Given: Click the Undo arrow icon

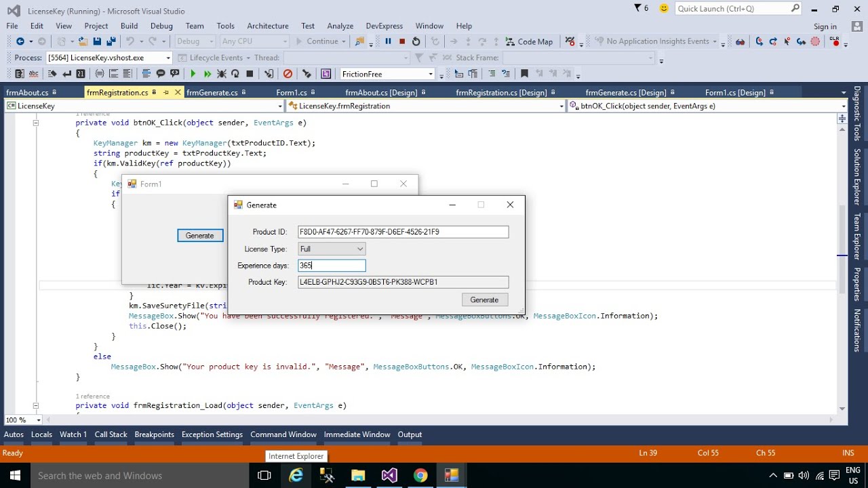Looking at the screenshot, I should click(130, 41).
